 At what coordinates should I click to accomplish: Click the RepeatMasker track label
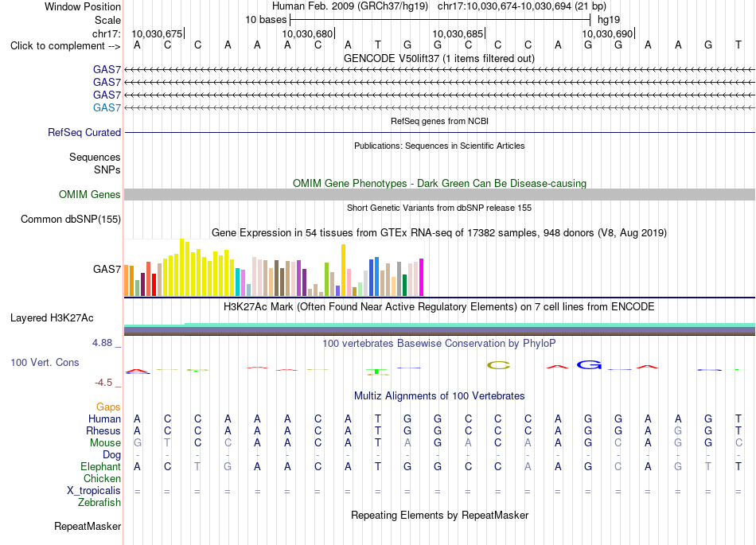coord(88,527)
